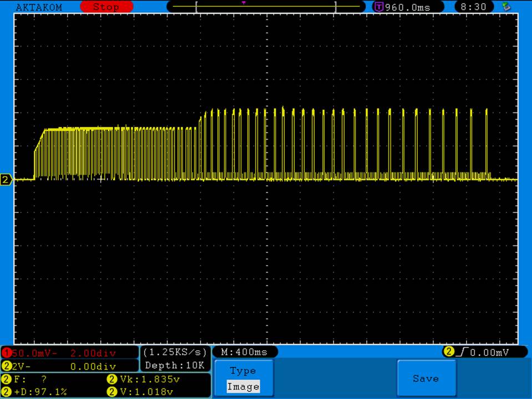This screenshot has width=532, height=399.
Task: Click the magenta trigger position marker at top
Action: [243, 3]
